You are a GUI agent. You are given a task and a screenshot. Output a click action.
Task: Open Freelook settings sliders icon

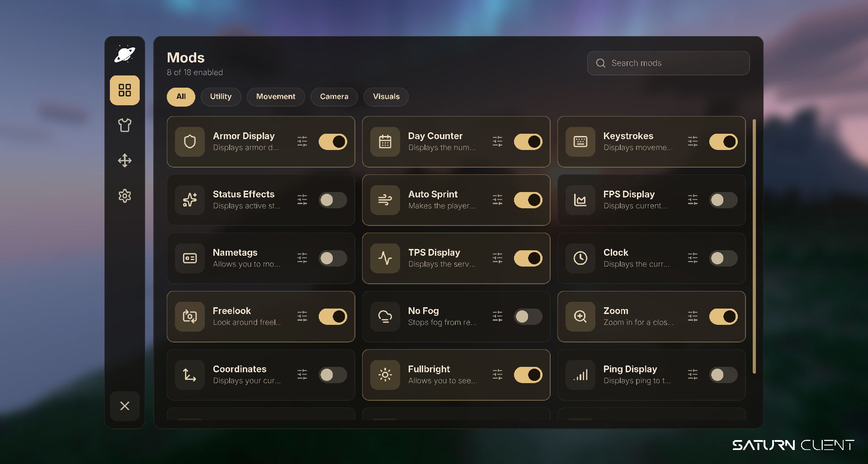pos(302,316)
